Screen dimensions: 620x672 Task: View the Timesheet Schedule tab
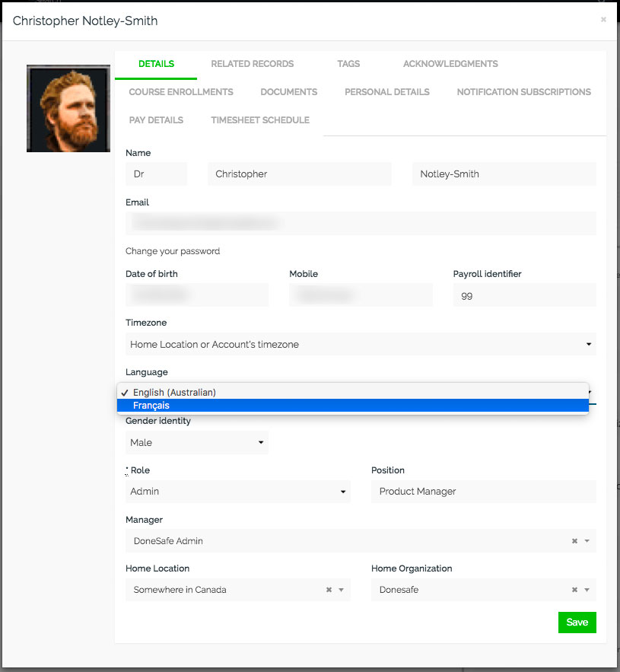pos(260,120)
